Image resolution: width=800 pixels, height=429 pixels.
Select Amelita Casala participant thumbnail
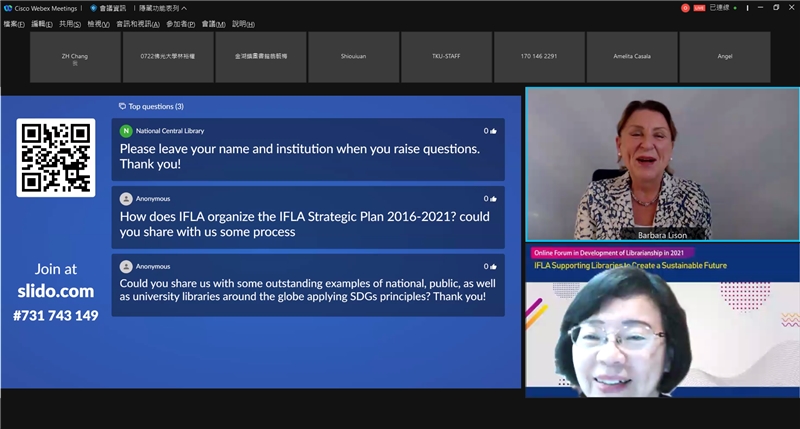pyautogui.click(x=632, y=57)
